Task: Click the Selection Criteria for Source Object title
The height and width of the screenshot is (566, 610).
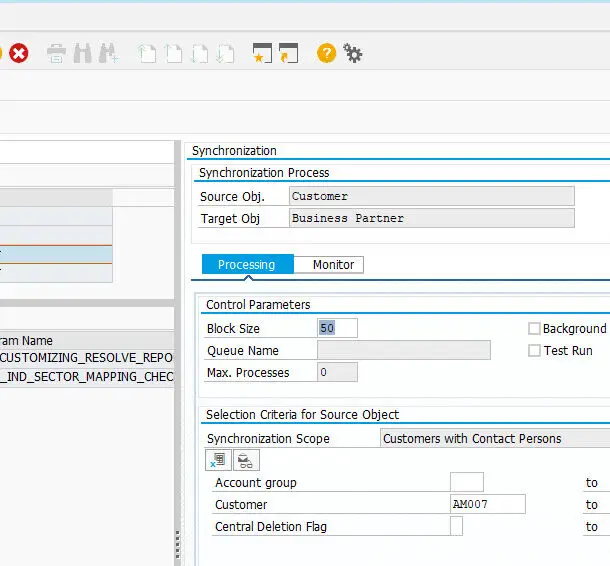Action: [302, 415]
